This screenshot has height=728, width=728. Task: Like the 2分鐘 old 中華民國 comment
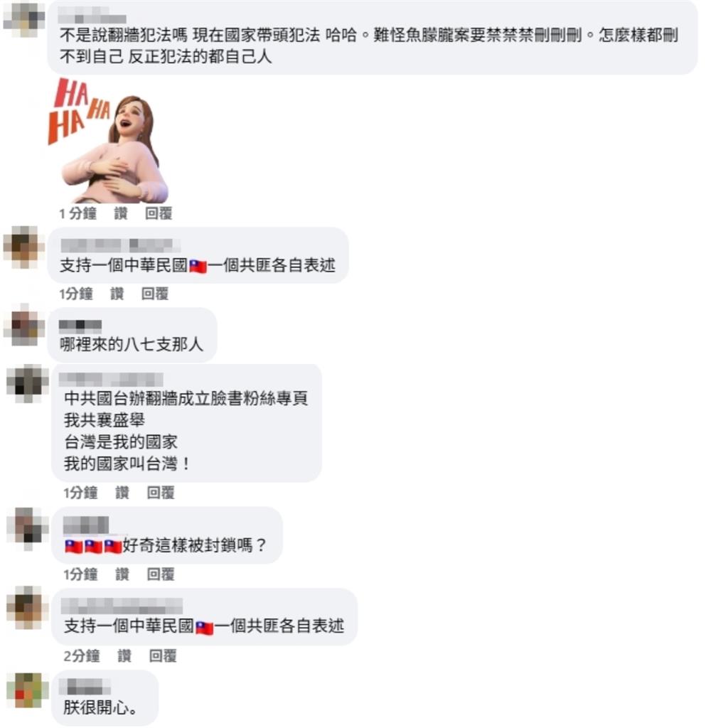tap(124, 656)
